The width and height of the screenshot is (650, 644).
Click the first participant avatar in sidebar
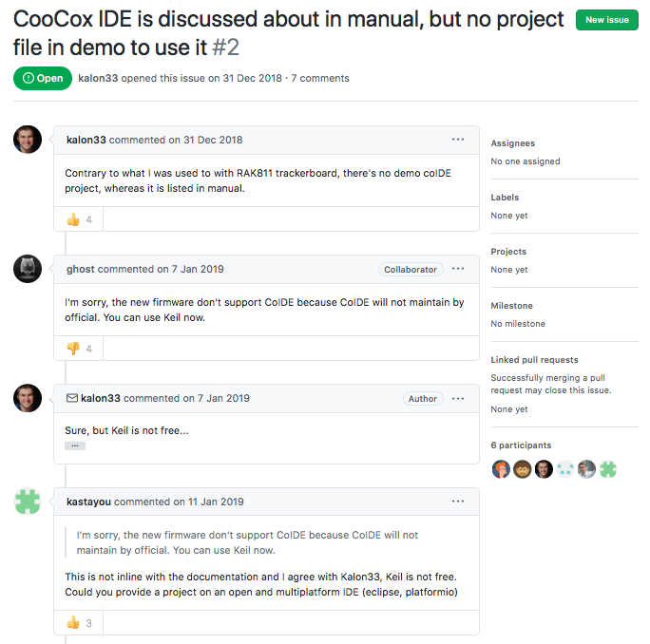pyautogui.click(x=500, y=468)
